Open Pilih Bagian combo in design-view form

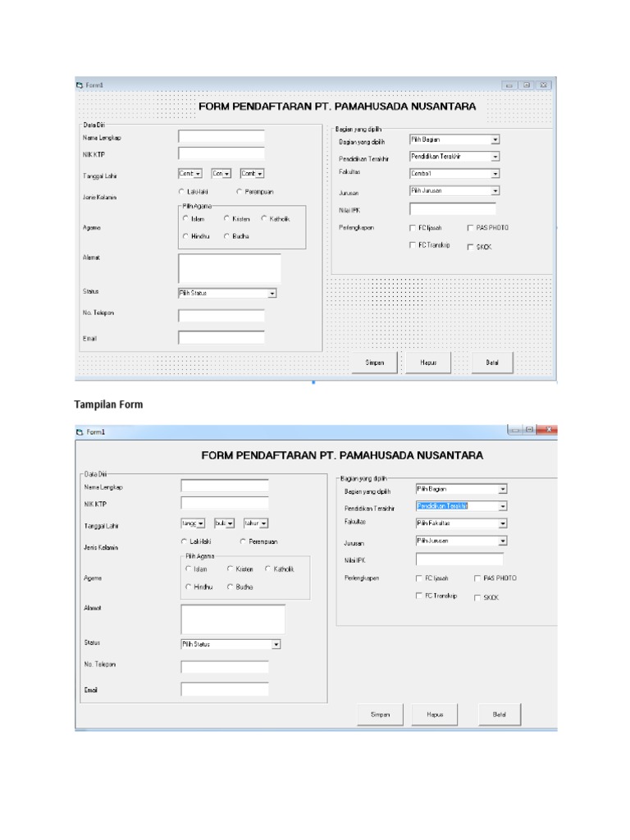click(x=454, y=139)
